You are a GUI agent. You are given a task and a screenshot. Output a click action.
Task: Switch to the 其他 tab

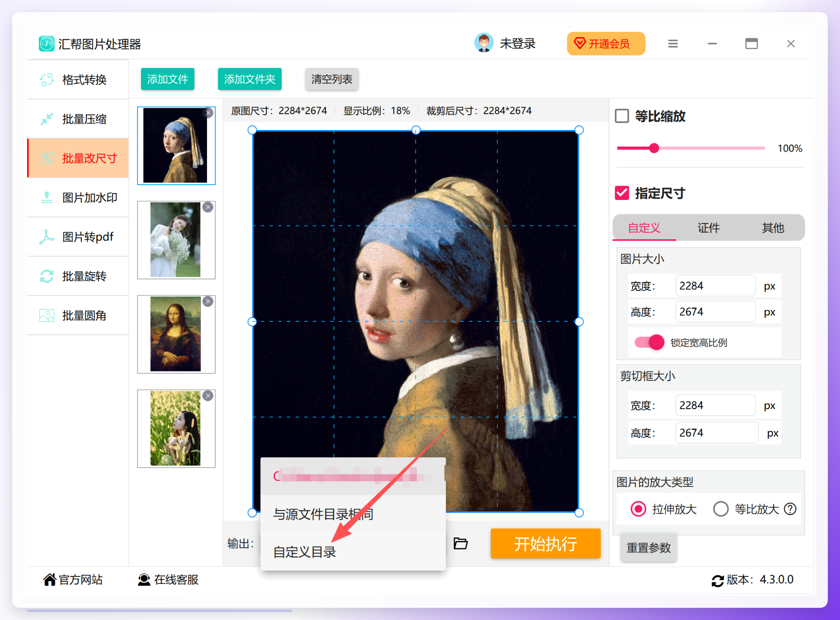click(773, 227)
